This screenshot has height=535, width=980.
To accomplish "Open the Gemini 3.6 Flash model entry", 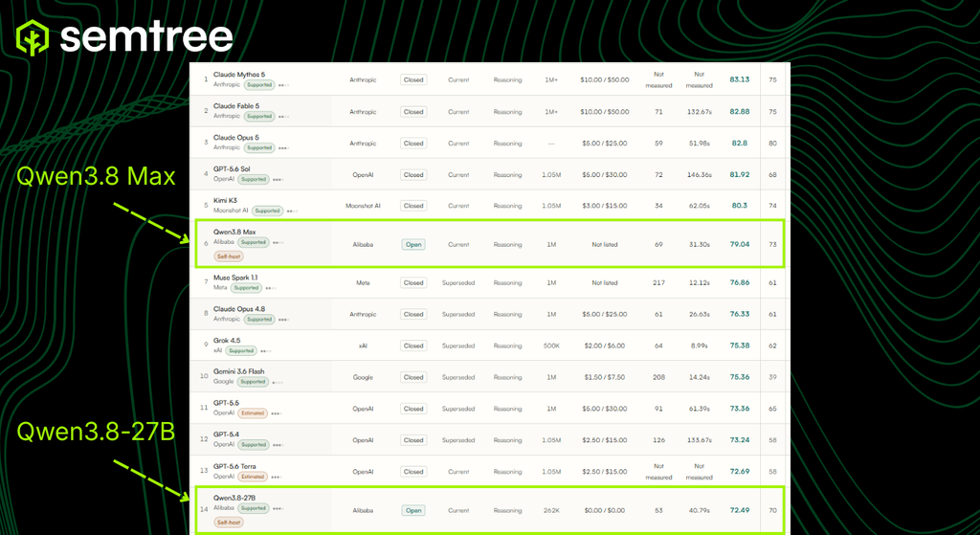I will [238, 372].
